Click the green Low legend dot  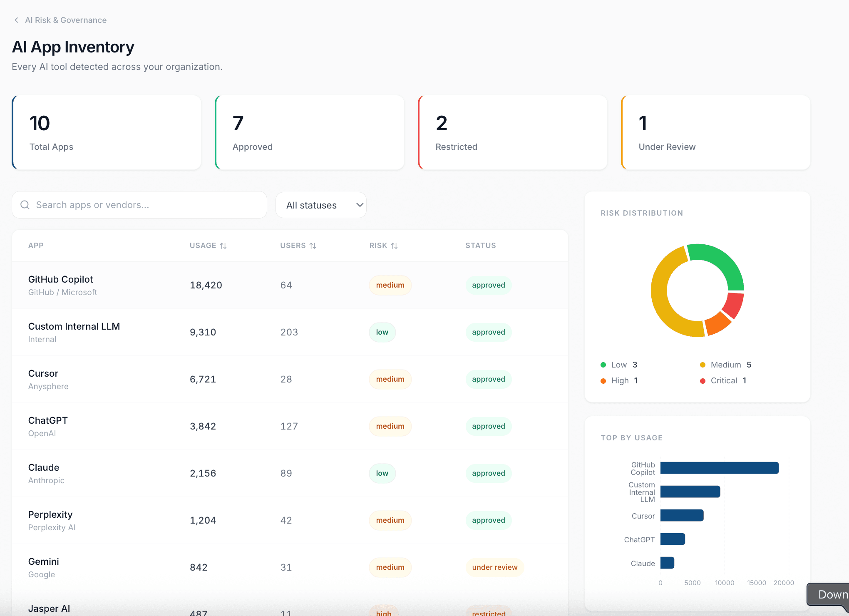pos(603,364)
